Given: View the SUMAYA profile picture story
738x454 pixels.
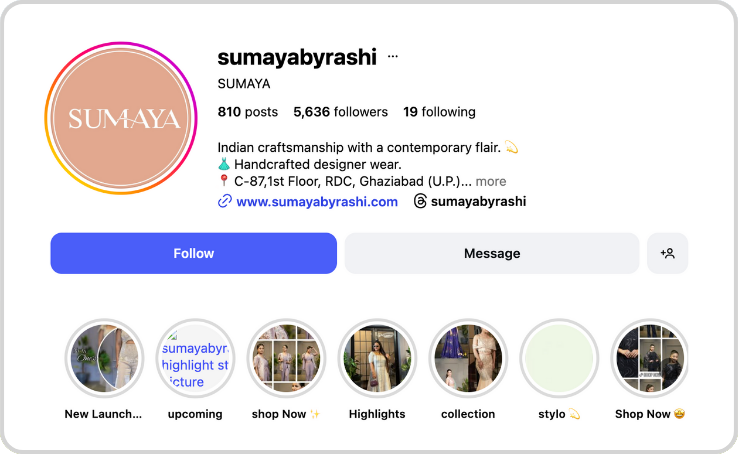Looking at the screenshot, I should point(121,118).
